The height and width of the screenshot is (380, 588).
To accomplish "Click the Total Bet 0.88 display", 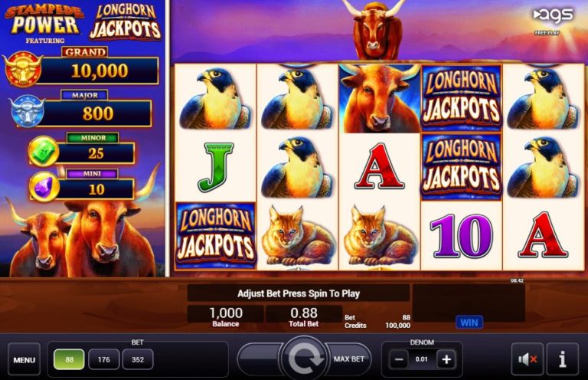I will [304, 316].
